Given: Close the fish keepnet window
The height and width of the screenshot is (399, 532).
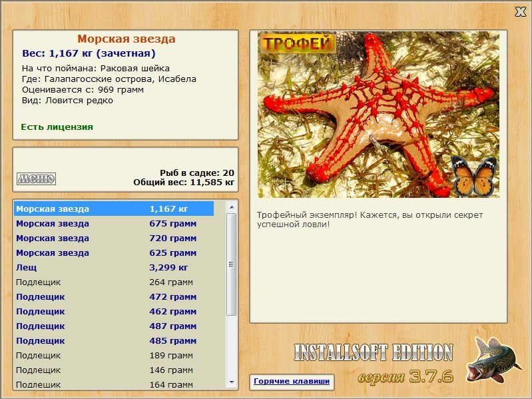Looking at the screenshot, I should (x=521, y=12).
